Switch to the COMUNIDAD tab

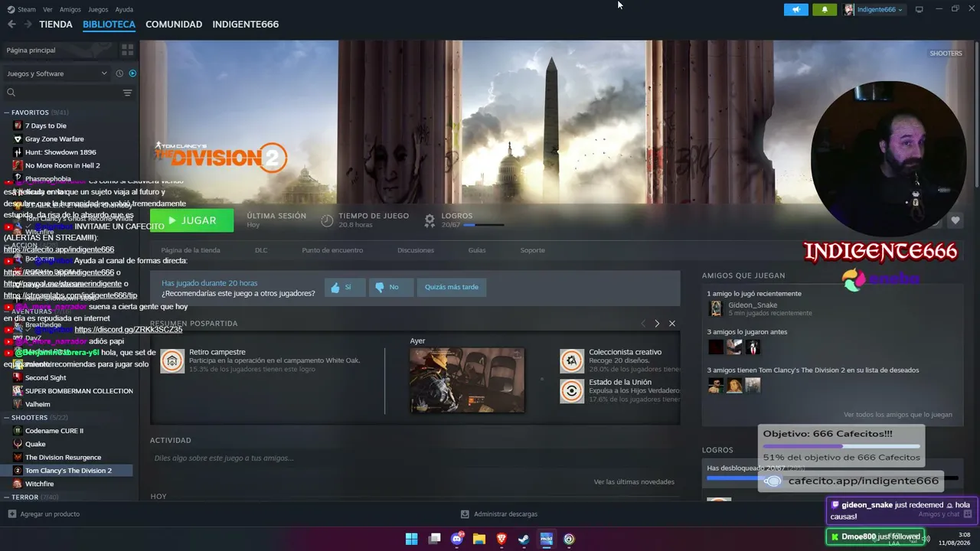point(174,24)
